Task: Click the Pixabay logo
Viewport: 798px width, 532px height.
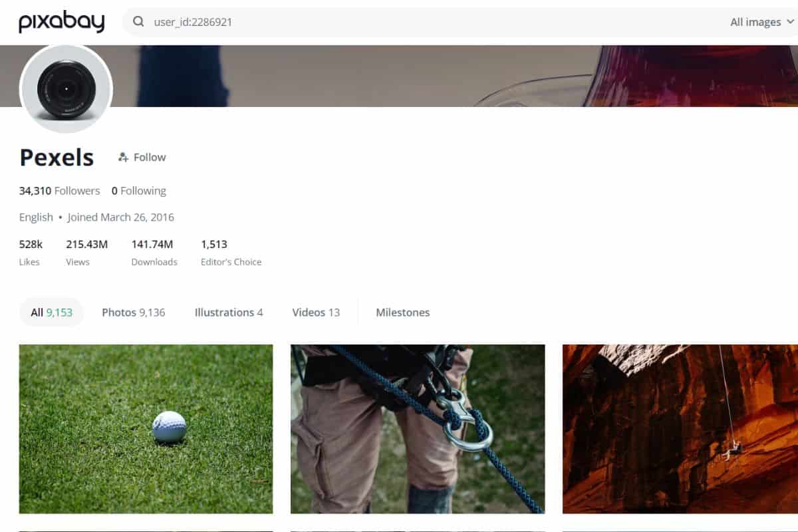Action: (61, 22)
